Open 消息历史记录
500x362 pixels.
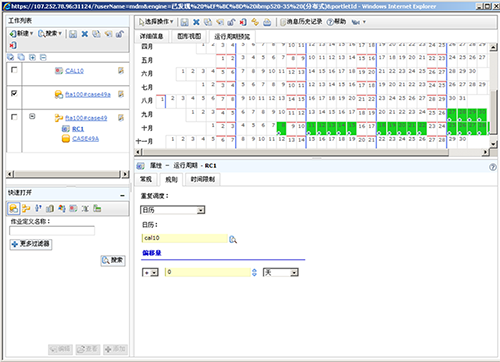point(302,22)
